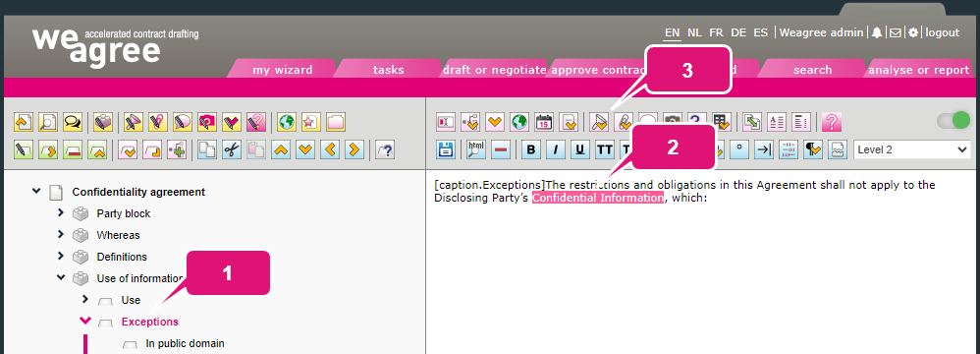The width and height of the screenshot is (980, 354).
Task: Open the search tab
Action: coord(812,70)
